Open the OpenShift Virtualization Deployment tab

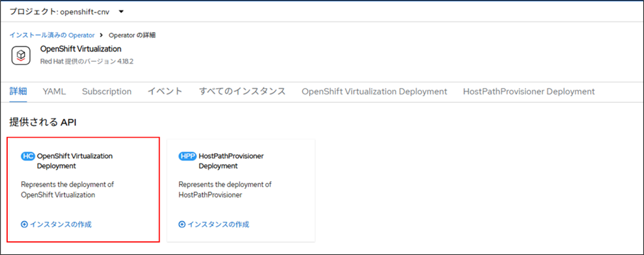click(x=374, y=92)
